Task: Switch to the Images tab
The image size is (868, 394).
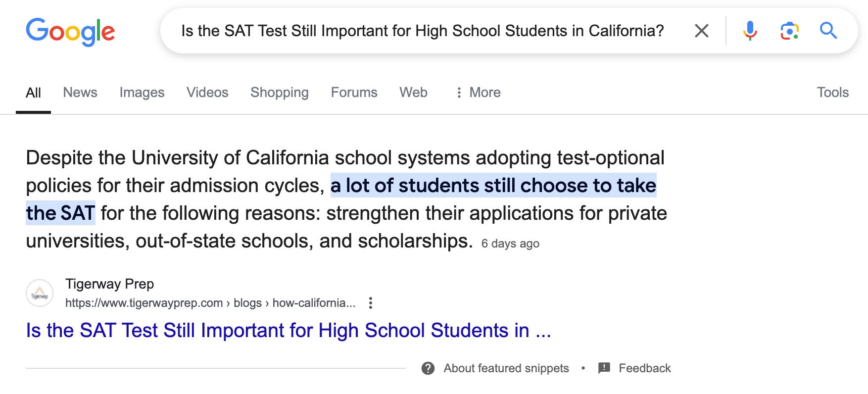Action: tap(142, 93)
